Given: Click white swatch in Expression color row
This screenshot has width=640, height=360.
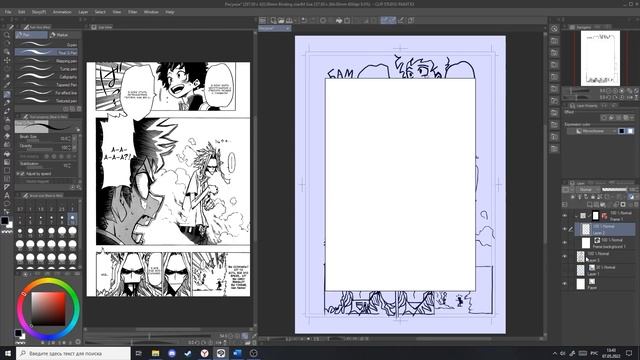Looking at the screenshot, I should pos(630,131).
